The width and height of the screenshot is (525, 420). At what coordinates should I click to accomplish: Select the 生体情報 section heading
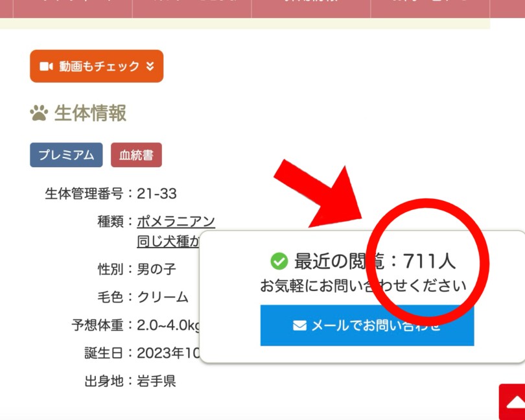[x=90, y=113]
